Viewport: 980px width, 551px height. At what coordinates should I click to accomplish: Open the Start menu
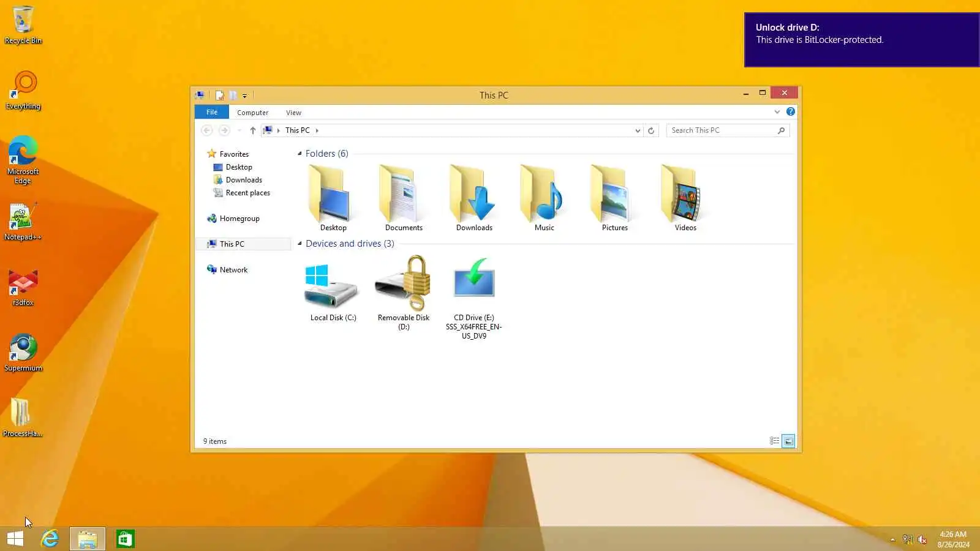tap(15, 539)
